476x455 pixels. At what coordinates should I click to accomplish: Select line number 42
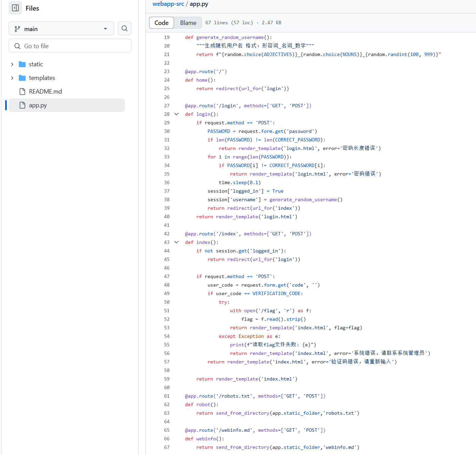[x=167, y=234]
